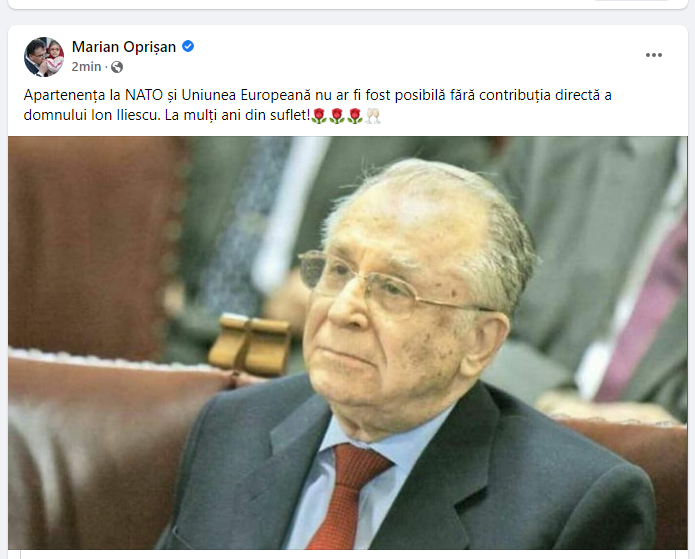Open the post via 2min timestamp
Image resolution: width=695 pixels, height=559 pixels.
[x=86, y=66]
